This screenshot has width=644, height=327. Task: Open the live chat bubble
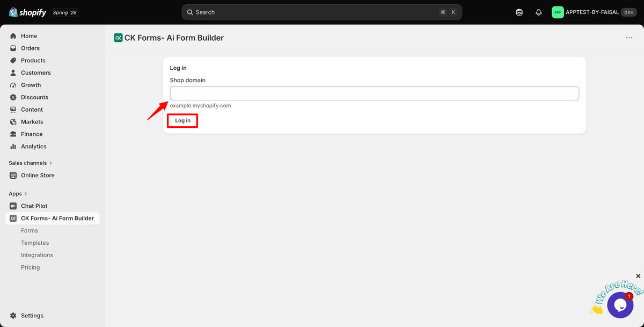click(x=620, y=305)
